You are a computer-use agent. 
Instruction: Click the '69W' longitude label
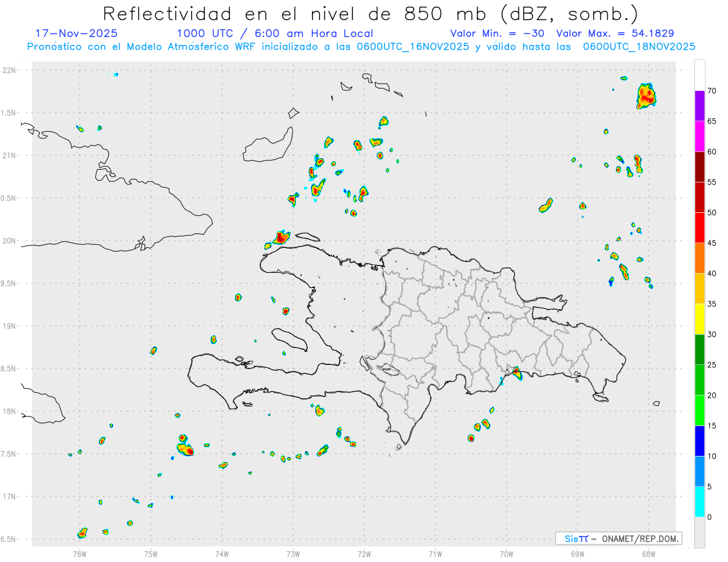click(578, 554)
